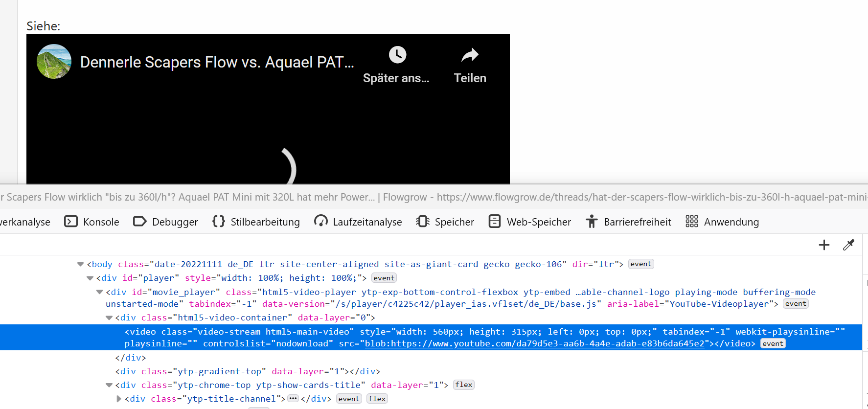Screen dimensions: 868x409
Task: Click the plus icon to add a node
Action: point(824,245)
